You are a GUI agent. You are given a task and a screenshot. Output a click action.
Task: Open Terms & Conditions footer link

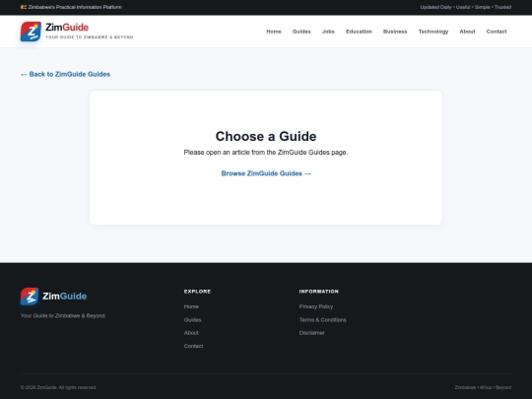pyautogui.click(x=323, y=320)
